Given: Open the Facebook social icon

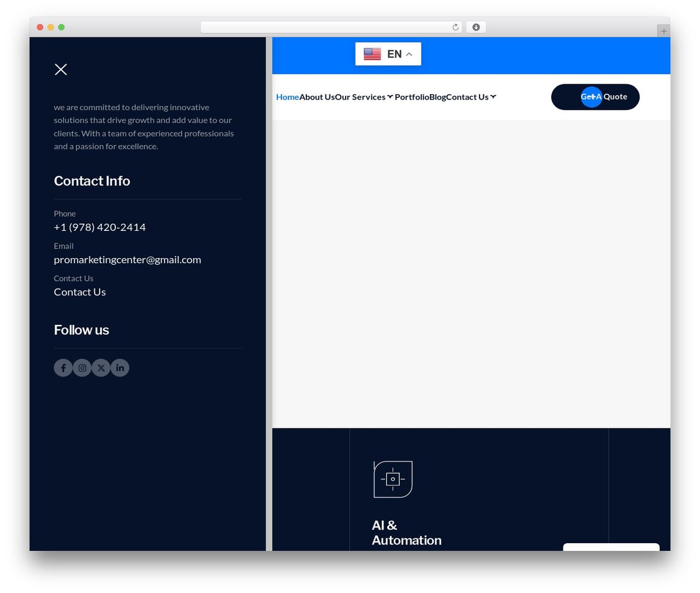Looking at the screenshot, I should tap(63, 368).
